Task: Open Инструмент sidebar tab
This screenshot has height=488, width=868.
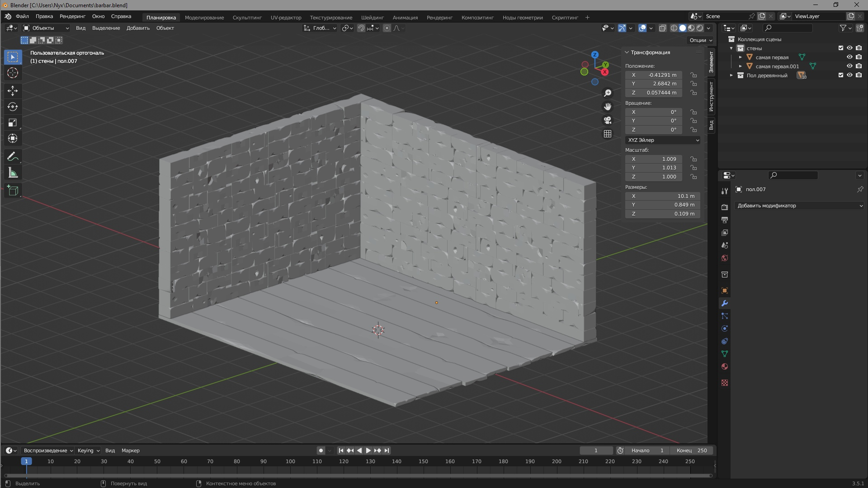Action: 711,97
